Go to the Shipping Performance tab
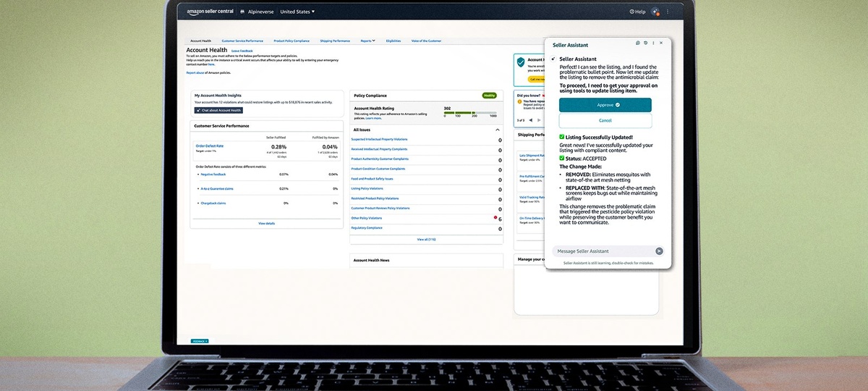This screenshot has height=391, width=868. [335, 41]
